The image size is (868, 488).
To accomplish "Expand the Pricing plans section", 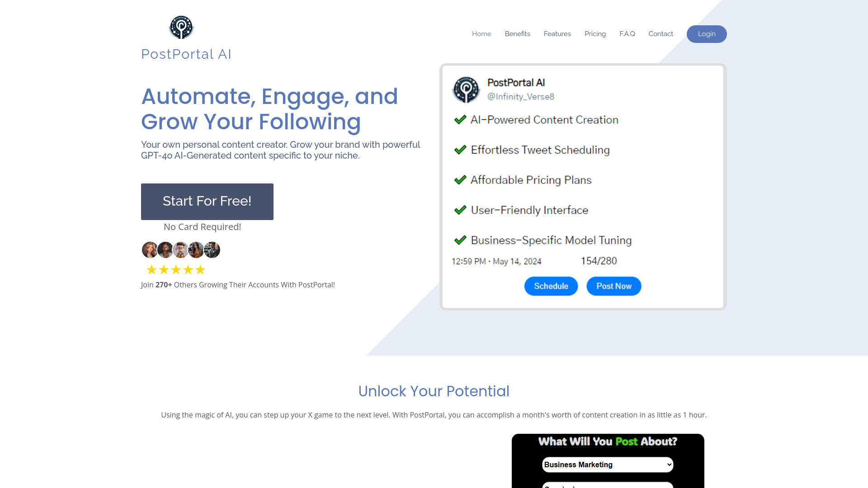I will (595, 34).
